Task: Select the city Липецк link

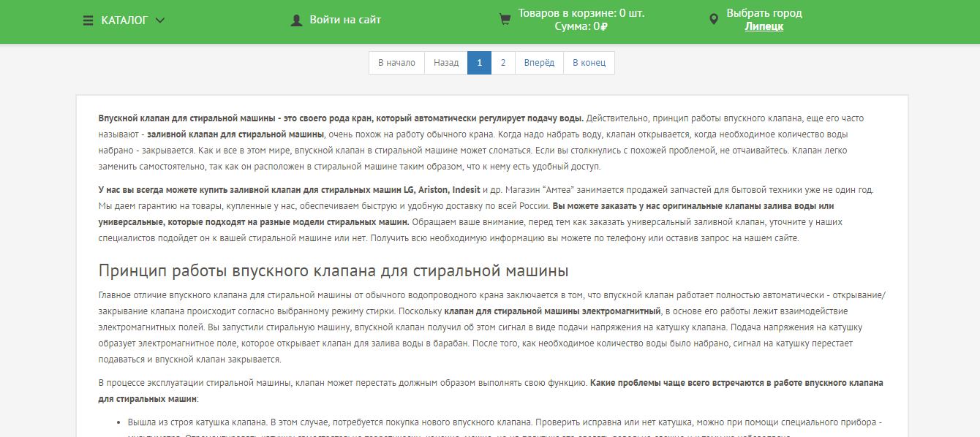Action: point(764,27)
